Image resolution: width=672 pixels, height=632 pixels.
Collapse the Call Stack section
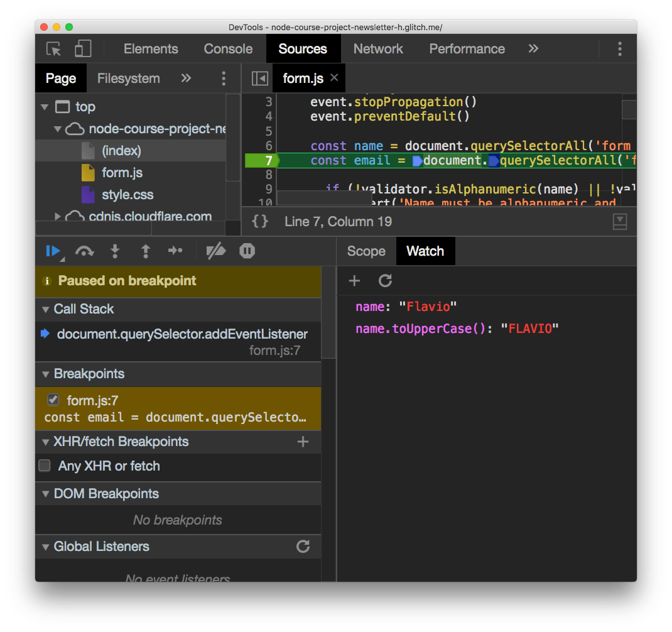coord(45,309)
